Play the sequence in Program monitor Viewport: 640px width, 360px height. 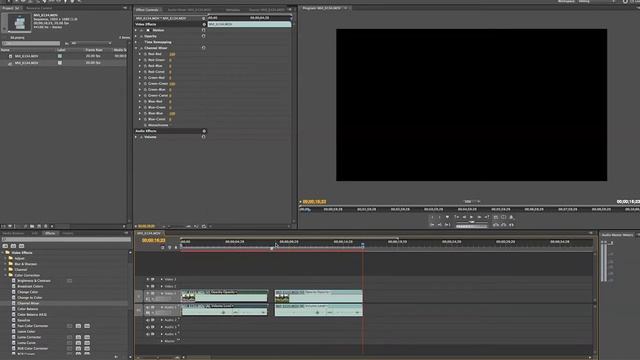(471, 217)
